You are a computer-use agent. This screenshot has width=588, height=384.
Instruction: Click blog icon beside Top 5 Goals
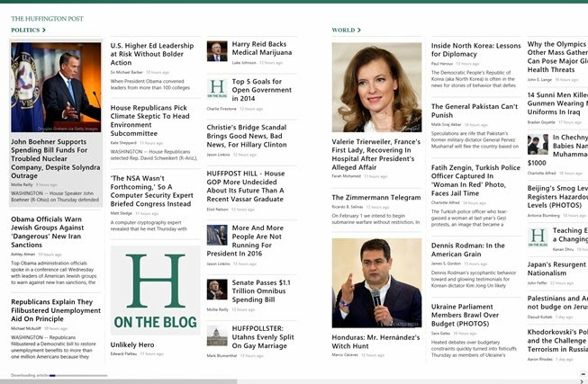point(217,88)
